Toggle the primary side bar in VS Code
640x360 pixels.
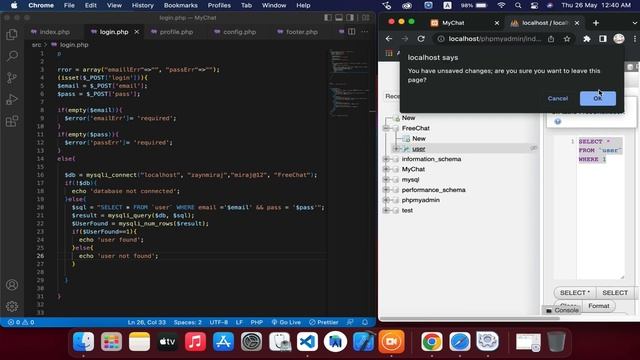point(328,18)
